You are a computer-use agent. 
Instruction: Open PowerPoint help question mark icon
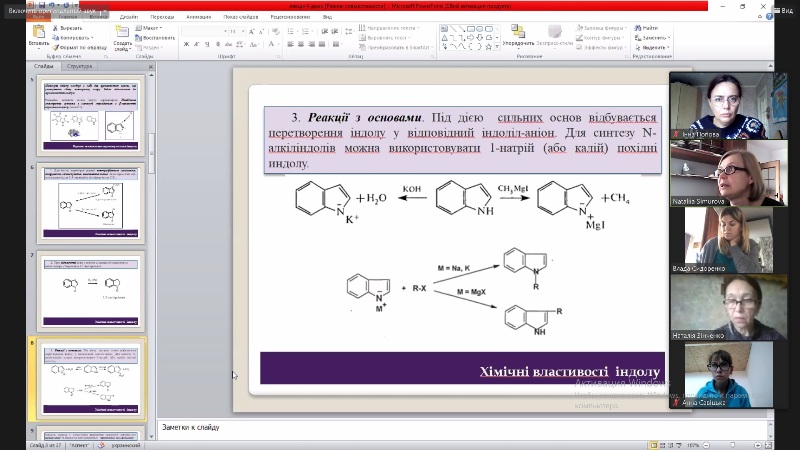pos(768,17)
